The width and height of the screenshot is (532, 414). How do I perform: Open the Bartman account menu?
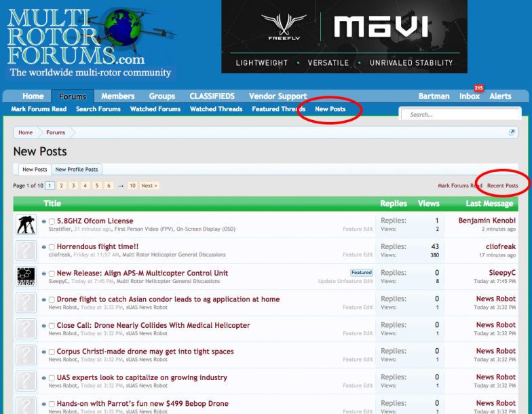point(434,96)
